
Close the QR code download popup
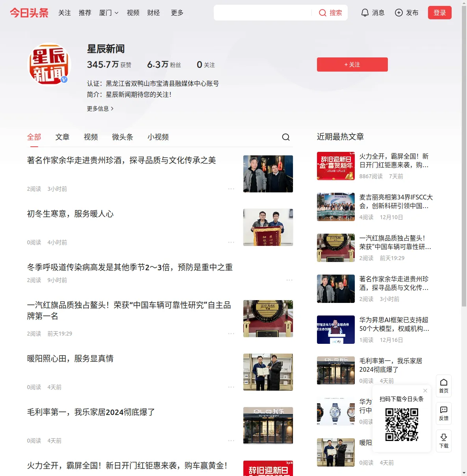coord(425,391)
